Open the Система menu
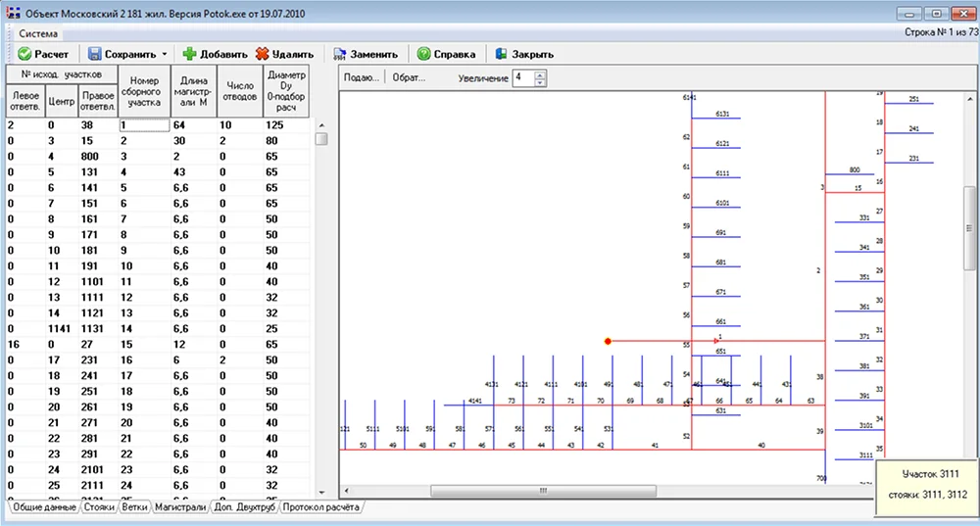Image resolution: width=980 pixels, height=526 pixels. 38,33
